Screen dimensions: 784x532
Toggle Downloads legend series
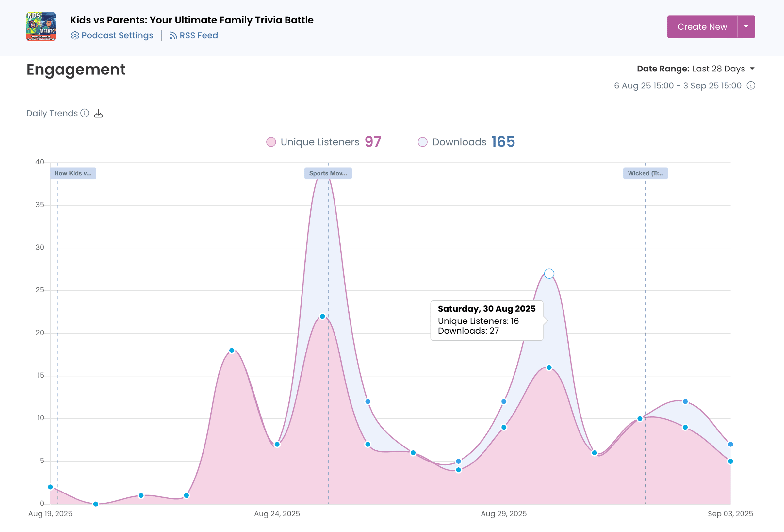pos(459,142)
